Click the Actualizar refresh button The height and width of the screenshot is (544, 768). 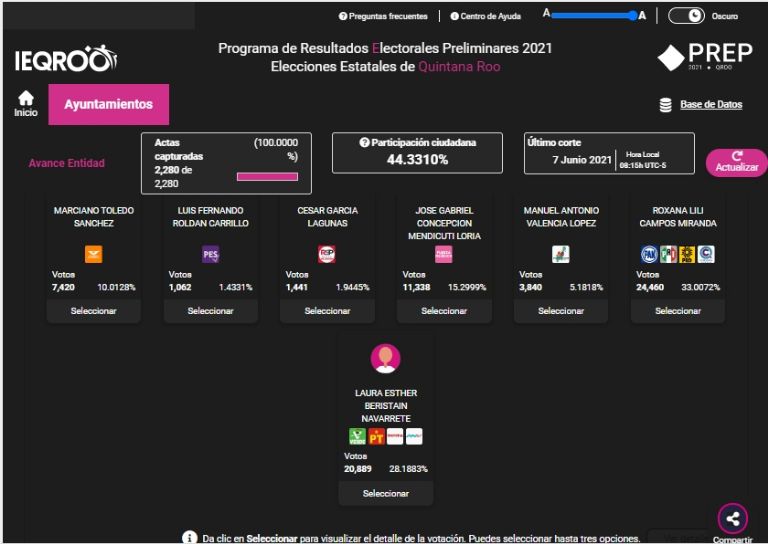coord(737,162)
